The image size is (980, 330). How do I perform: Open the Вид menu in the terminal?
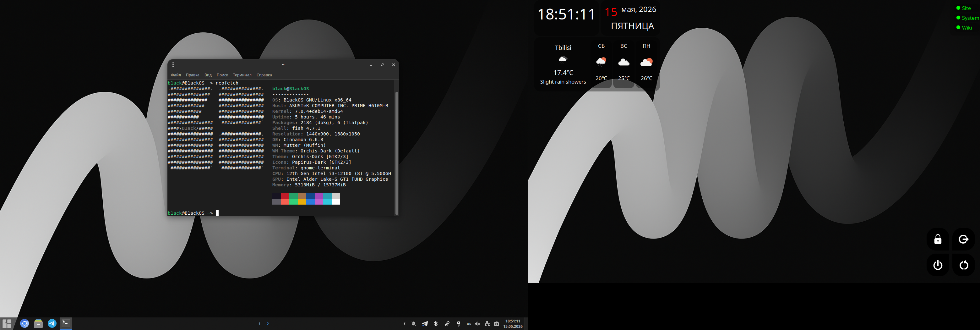pyautogui.click(x=208, y=75)
